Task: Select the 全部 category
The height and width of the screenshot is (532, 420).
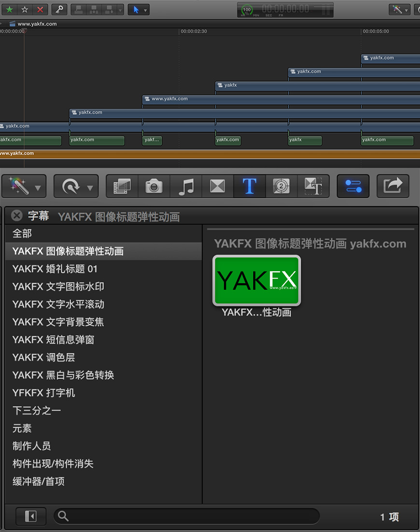Action: click(103, 234)
